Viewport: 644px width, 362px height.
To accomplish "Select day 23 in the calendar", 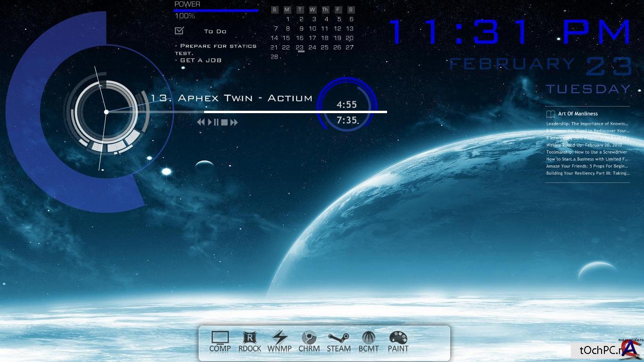I will (300, 48).
